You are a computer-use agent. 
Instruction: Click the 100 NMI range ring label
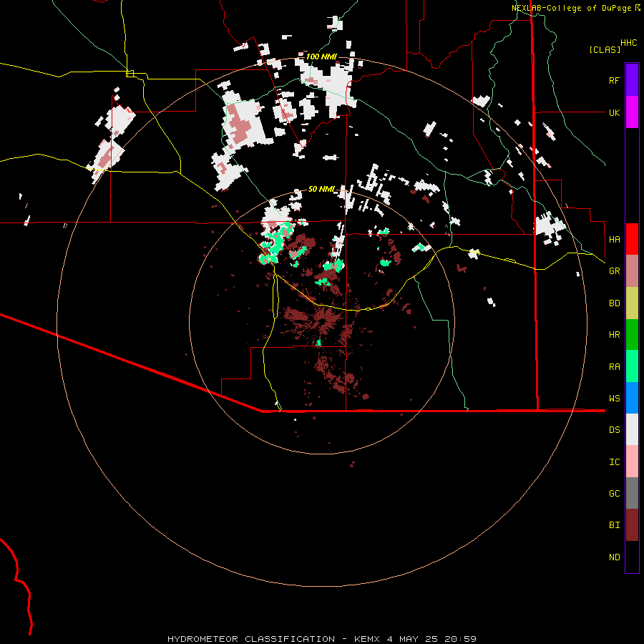[321, 57]
